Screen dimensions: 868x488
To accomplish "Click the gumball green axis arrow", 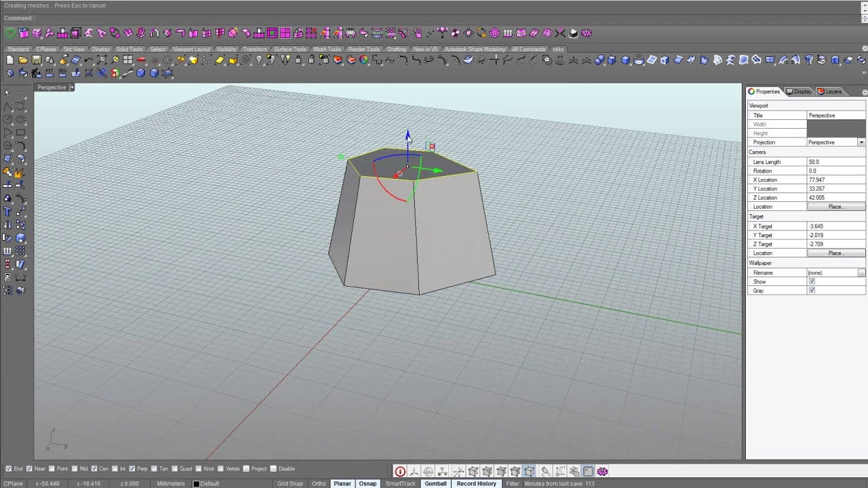I will 437,170.
